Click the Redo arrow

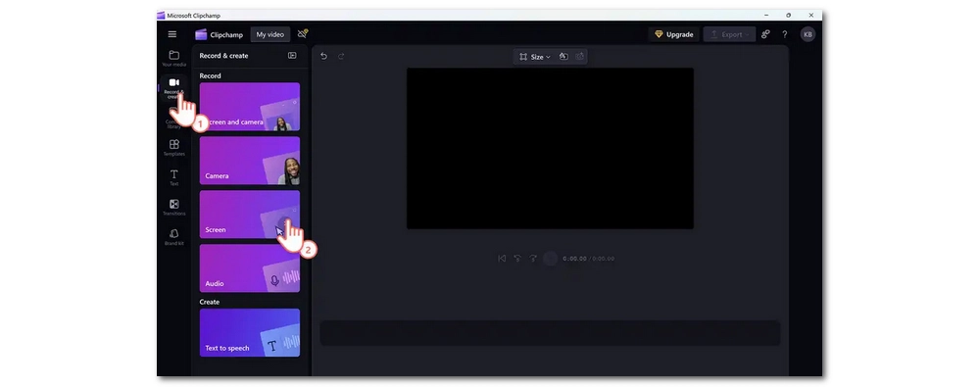pyautogui.click(x=341, y=56)
